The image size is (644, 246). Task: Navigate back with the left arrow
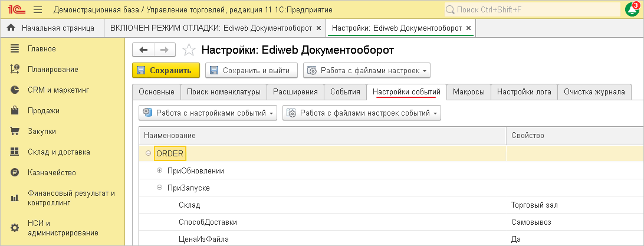coord(143,50)
